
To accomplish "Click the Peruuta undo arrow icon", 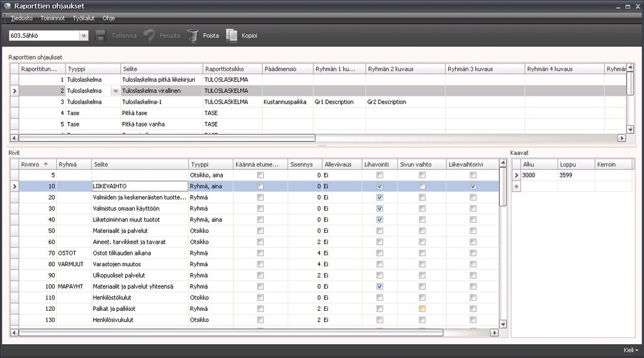I will click(x=149, y=36).
